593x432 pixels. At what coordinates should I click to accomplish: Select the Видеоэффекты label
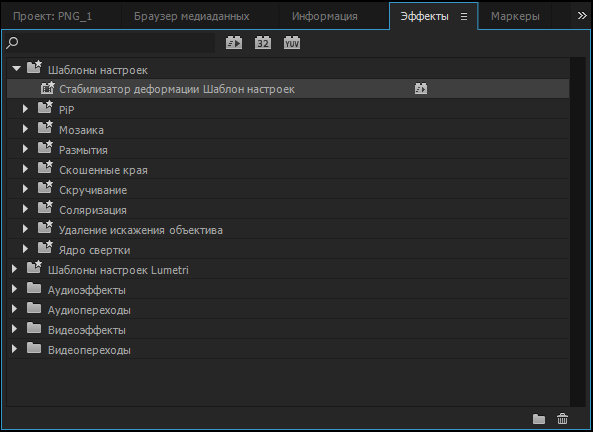87,330
